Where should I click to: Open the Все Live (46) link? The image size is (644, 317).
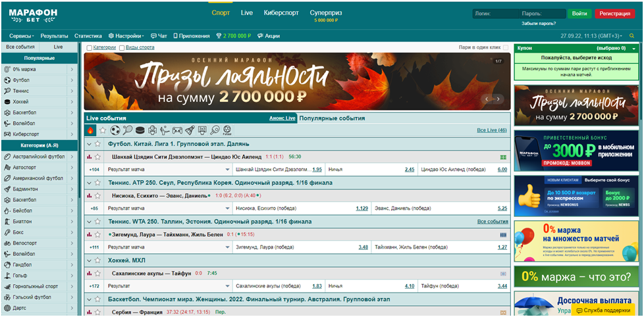point(491,130)
